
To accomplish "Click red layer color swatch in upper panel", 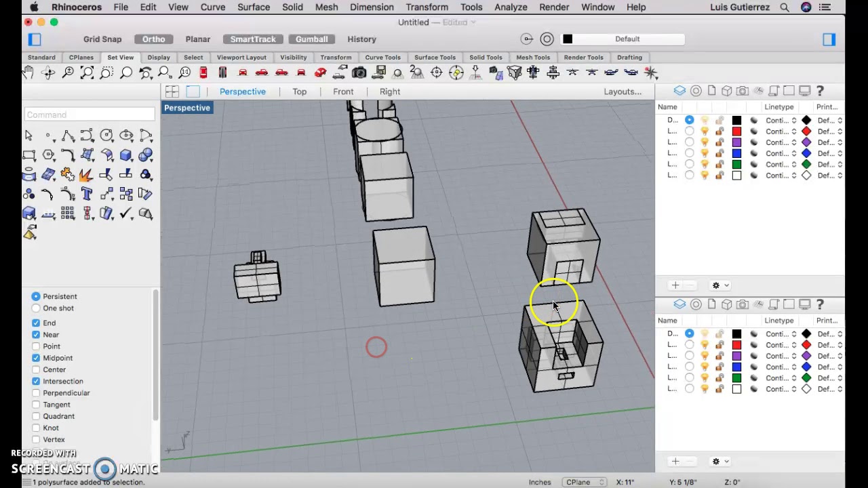I will pyautogui.click(x=737, y=131).
